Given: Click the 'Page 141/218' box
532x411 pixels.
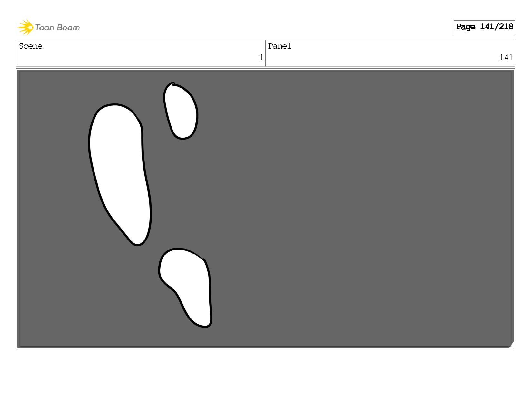Looking at the screenshot, I should (x=484, y=27).
